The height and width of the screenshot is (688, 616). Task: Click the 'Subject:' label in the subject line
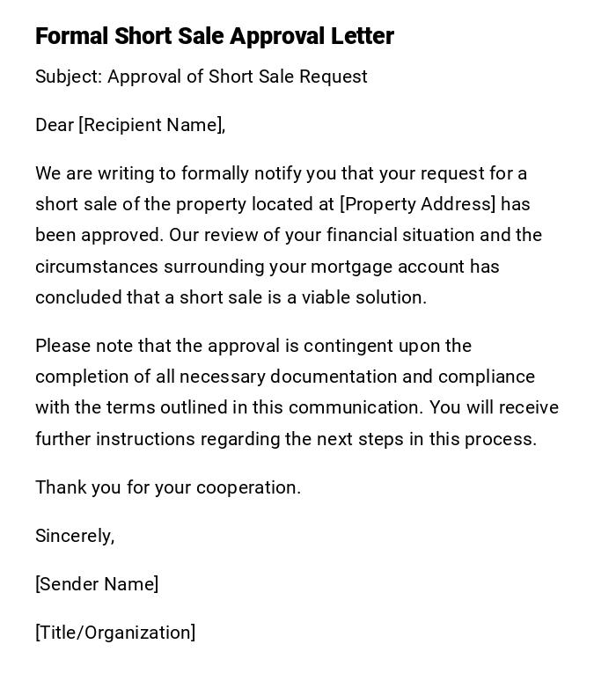[69, 77]
